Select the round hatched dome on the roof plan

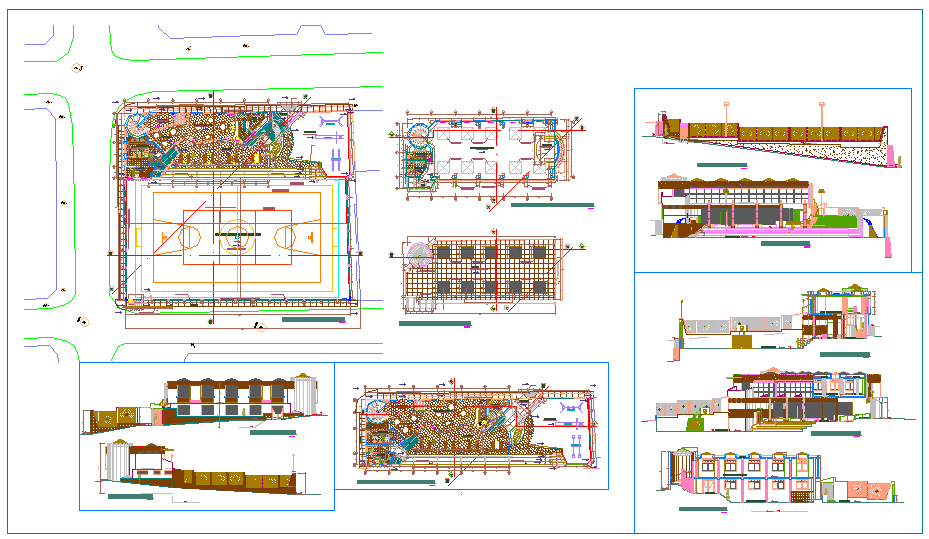(419, 256)
